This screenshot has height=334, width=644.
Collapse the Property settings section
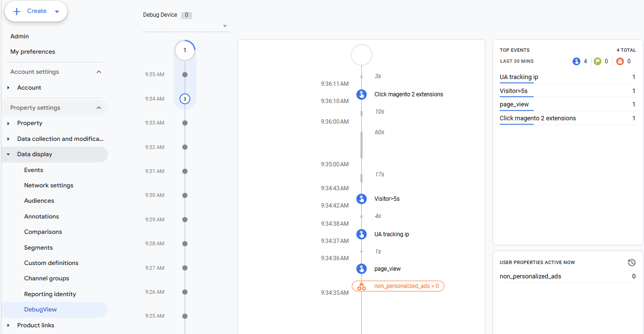[x=99, y=108]
